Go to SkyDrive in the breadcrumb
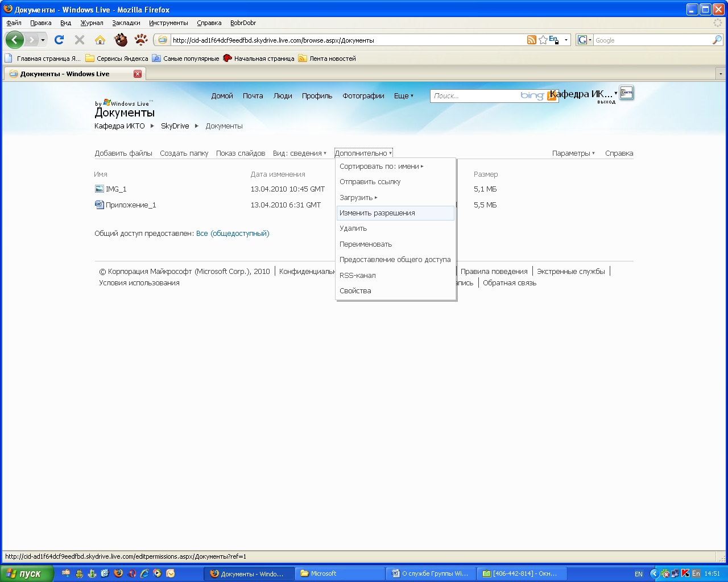The image size is (728, 582). [x=175, y=126]
